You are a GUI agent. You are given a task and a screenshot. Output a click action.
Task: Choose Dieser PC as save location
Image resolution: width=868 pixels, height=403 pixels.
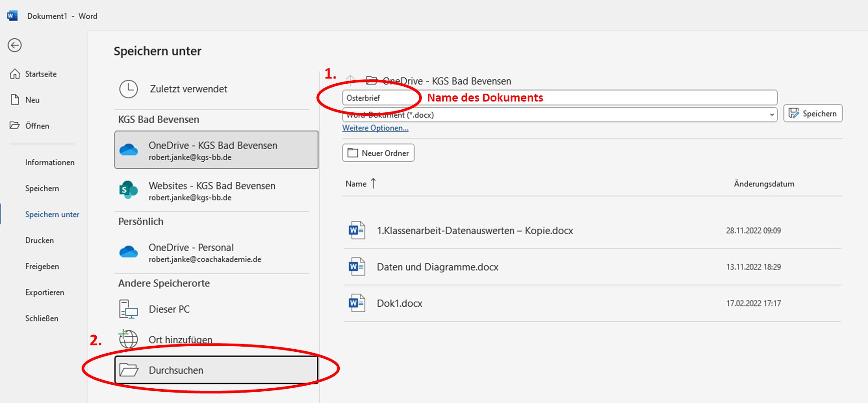pos(169,309)
